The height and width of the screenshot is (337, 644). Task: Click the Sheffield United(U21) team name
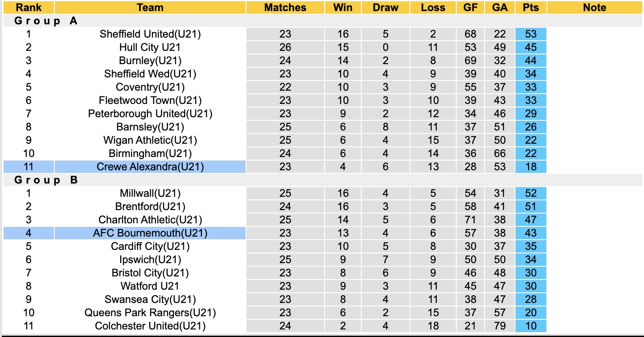[150, 34]
